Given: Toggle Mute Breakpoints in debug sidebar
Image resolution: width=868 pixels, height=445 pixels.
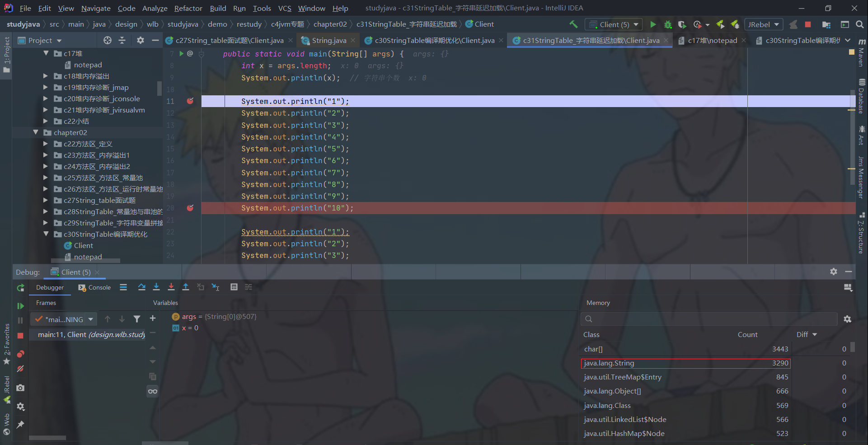Looking at the screenshot, I should point(20,369).
